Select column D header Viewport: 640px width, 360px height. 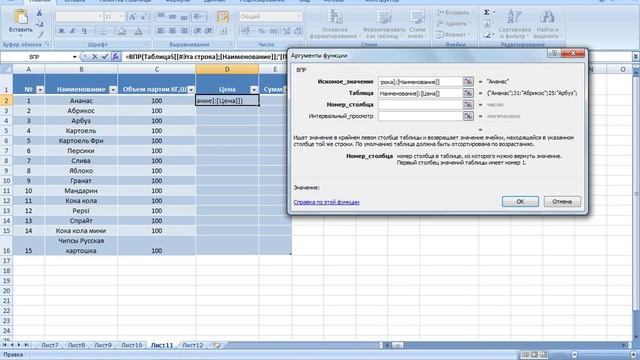[x=227, y=69]
